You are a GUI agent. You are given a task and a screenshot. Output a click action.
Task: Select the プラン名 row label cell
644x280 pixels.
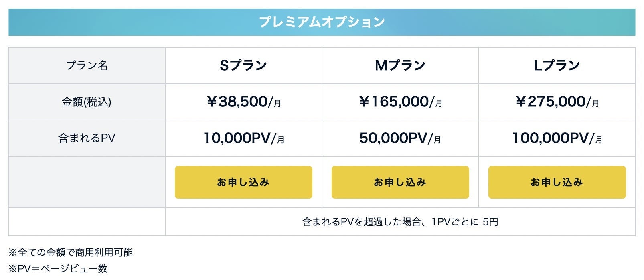[x=87, y=65]
